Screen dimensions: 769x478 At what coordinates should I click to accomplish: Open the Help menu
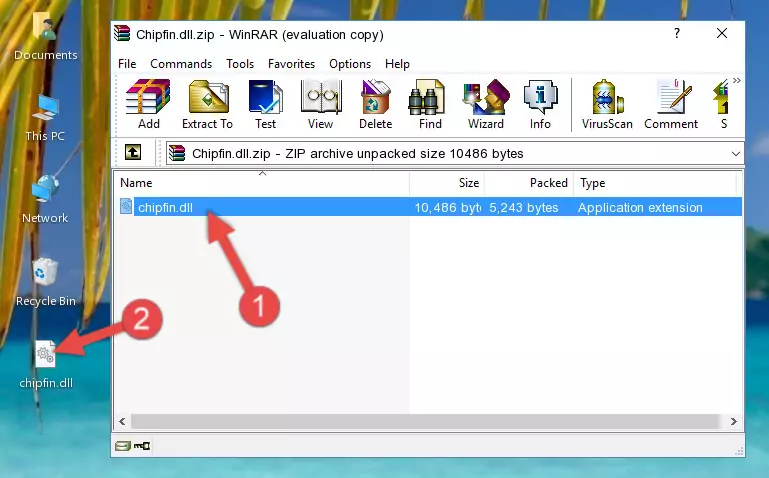pos(397,64)
